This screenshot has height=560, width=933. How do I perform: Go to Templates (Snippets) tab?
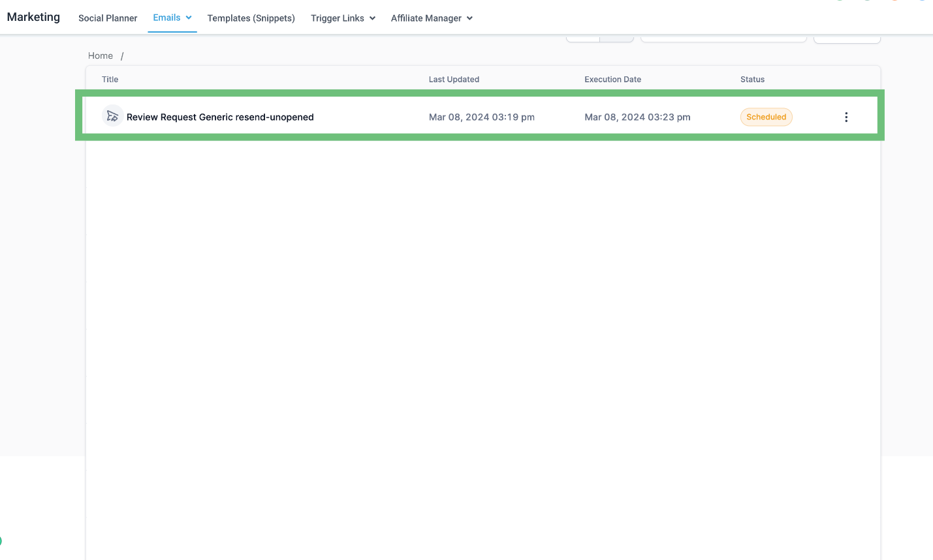click(x=251, y=18)
